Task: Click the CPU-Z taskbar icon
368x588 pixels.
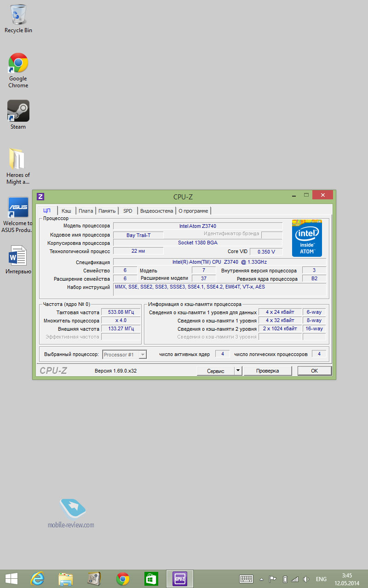Action: [x=180, y=579]
